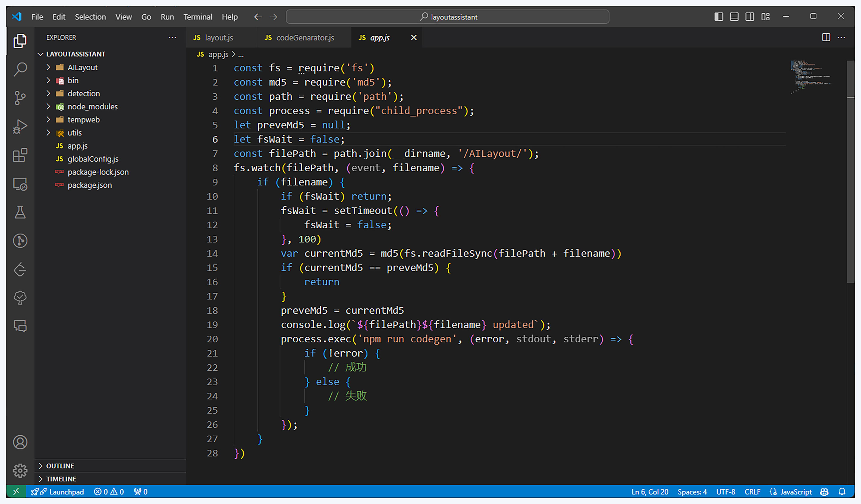Open the Testing flask icon view
The width and height of the screenshot is (861, 504).
(20, 212)
